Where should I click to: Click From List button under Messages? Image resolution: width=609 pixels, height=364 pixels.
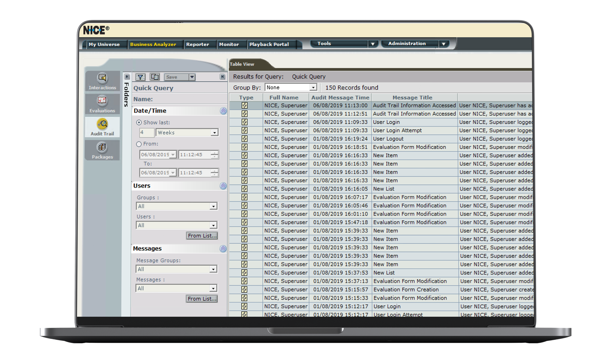pos(202,299)
